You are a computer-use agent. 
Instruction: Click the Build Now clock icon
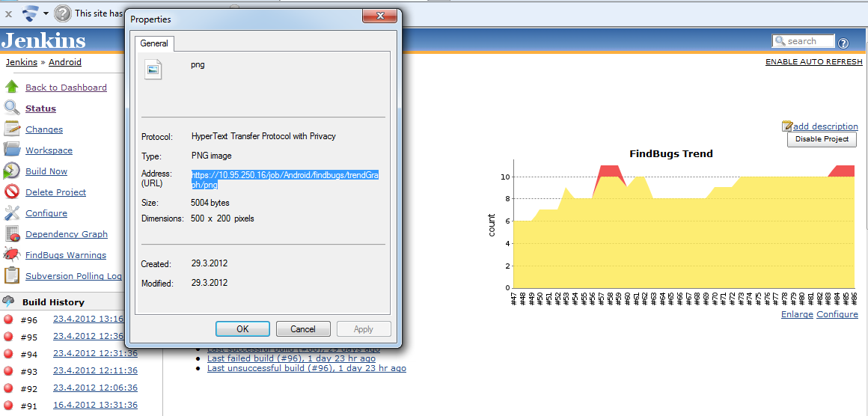[x=11, y=171]
